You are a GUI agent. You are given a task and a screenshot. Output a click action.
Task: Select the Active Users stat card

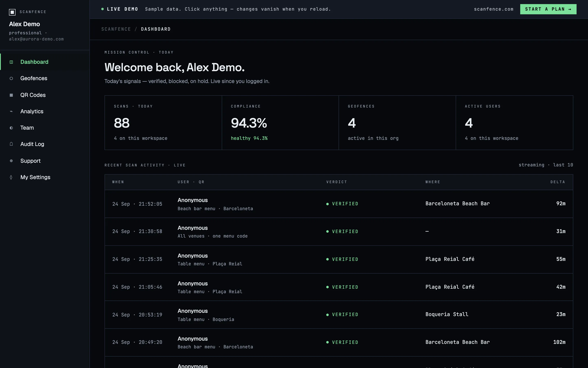click(x=514, y=123)
